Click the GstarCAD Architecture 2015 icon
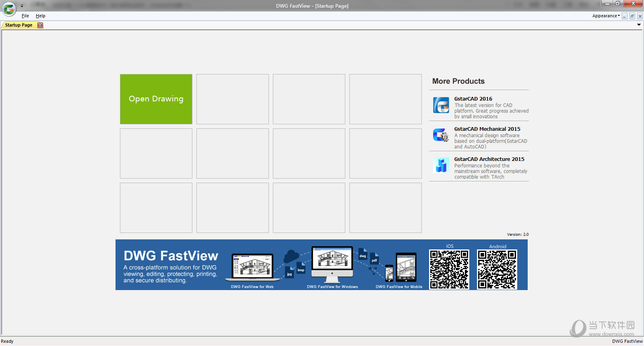Screen dimensions: 644x346 441,165
